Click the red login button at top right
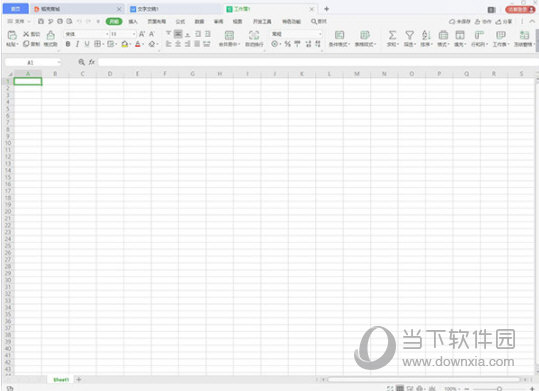The image size is (539, 391). click(520, 10)
